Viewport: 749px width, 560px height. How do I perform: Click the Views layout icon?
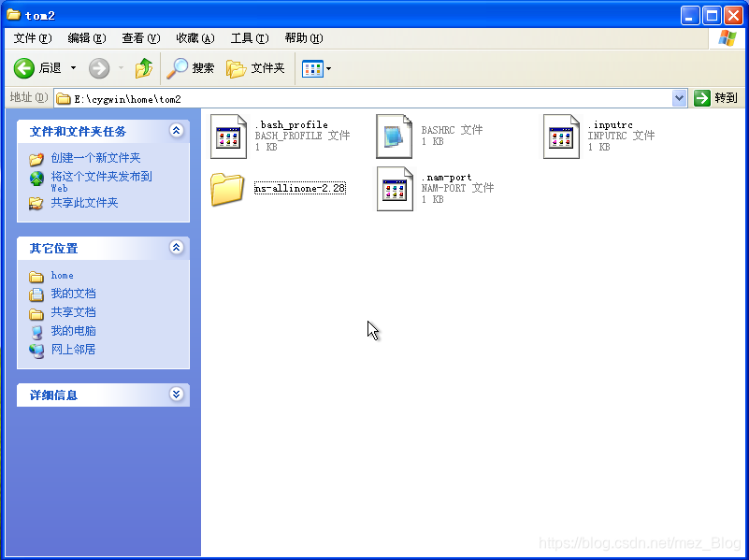tap(313, 69)
